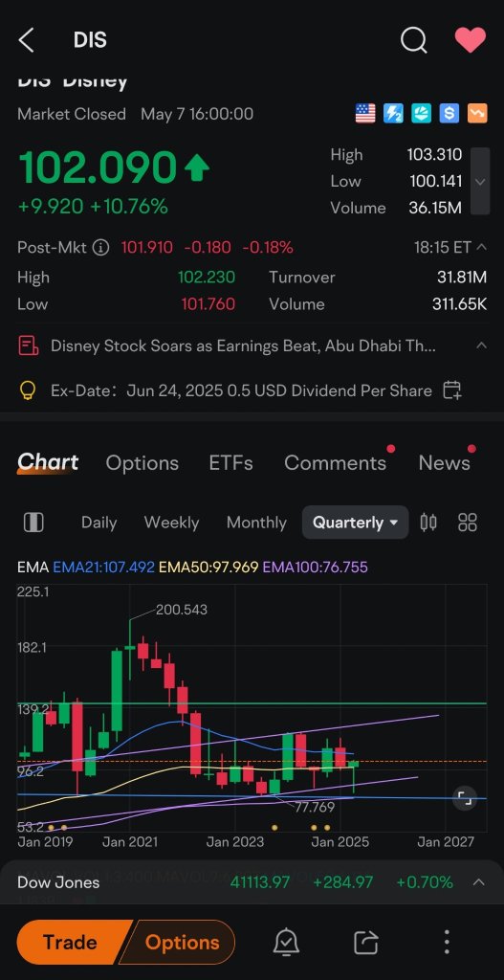Open the price alert bell icon

(287, 942)
